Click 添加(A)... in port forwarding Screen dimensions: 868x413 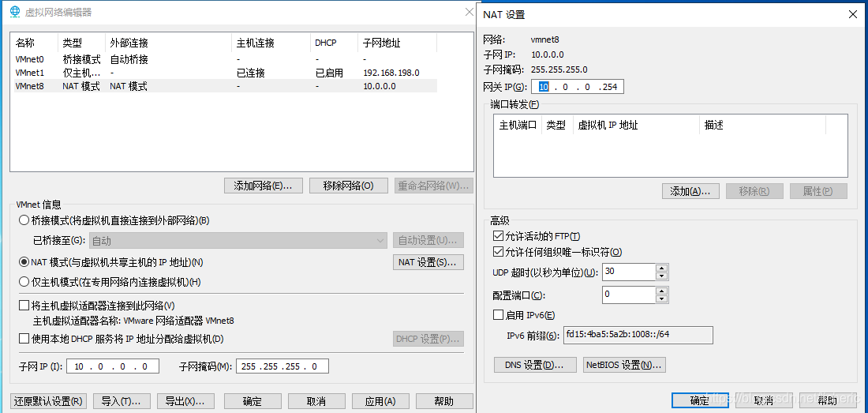pyautogui.click(x=690, y=191)
